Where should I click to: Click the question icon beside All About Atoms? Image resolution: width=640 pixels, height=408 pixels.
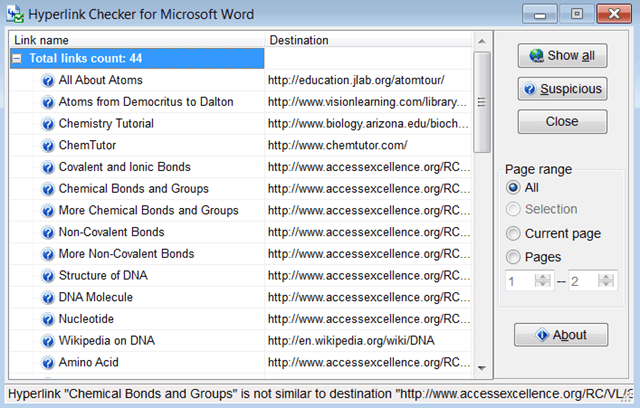click(48, 80)
